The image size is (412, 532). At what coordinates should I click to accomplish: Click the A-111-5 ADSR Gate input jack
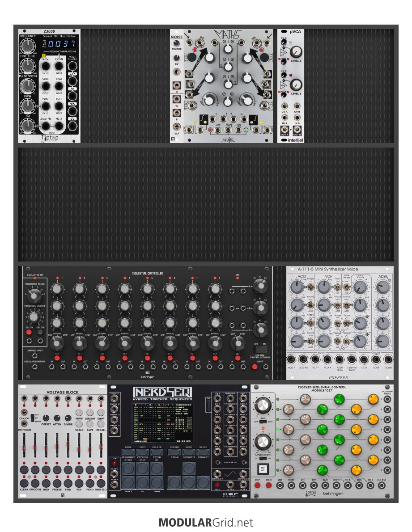340,359
